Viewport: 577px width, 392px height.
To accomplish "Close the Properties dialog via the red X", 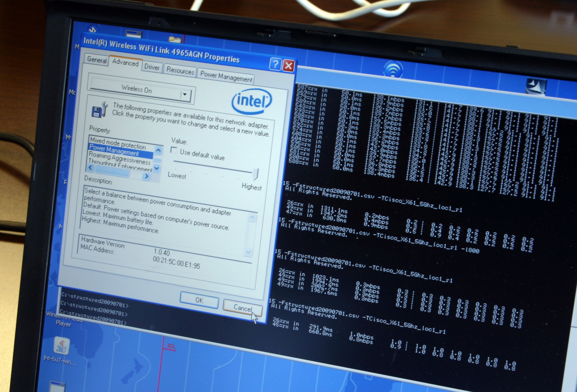I will (288, 66).
